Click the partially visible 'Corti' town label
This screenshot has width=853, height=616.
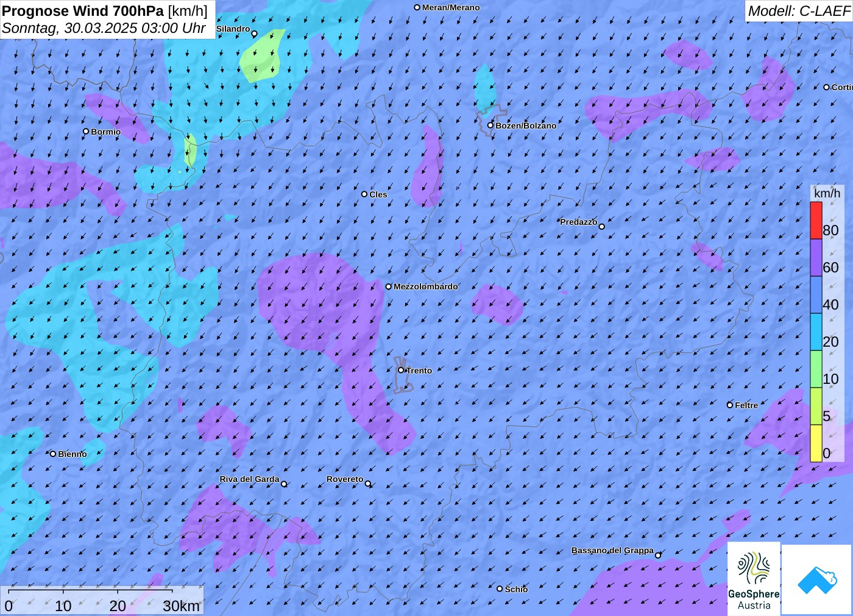tap(842, 87)
